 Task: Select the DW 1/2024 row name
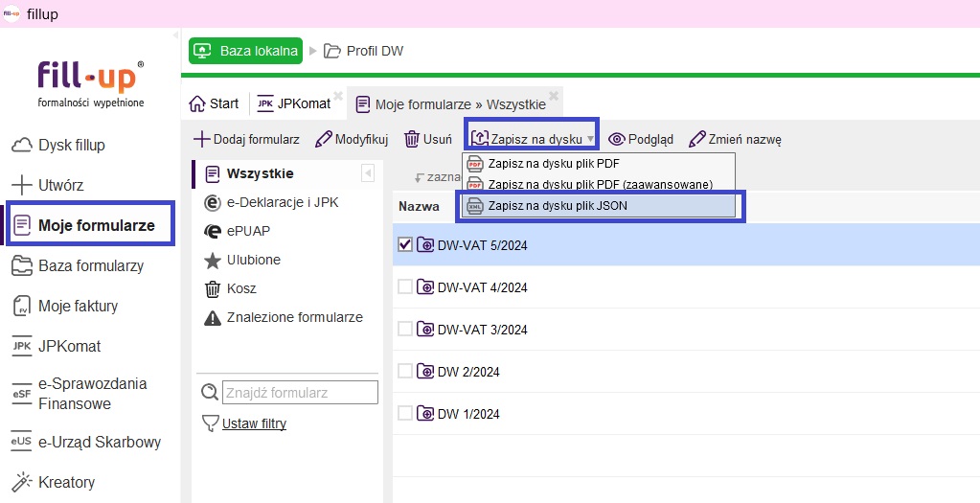(x=468, y=414)
